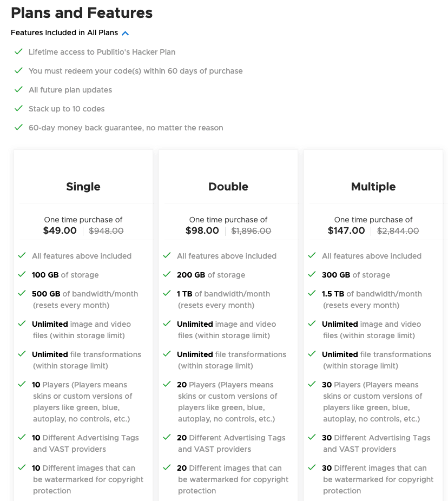The image size is (448, 501).
Task: Click checkmark next to Stack up to 10 codes
Action: tap(18, 108)
